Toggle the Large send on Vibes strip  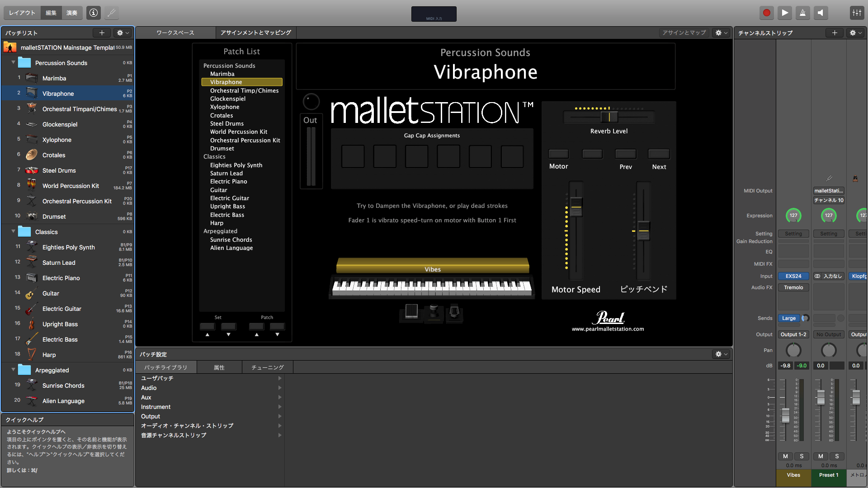[x=789, y=318]
